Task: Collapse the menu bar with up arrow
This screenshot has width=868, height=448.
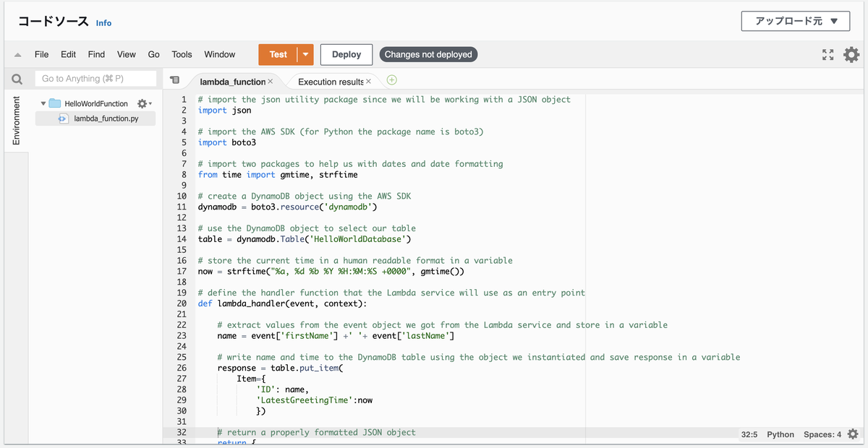Action: tap(17, 55)
